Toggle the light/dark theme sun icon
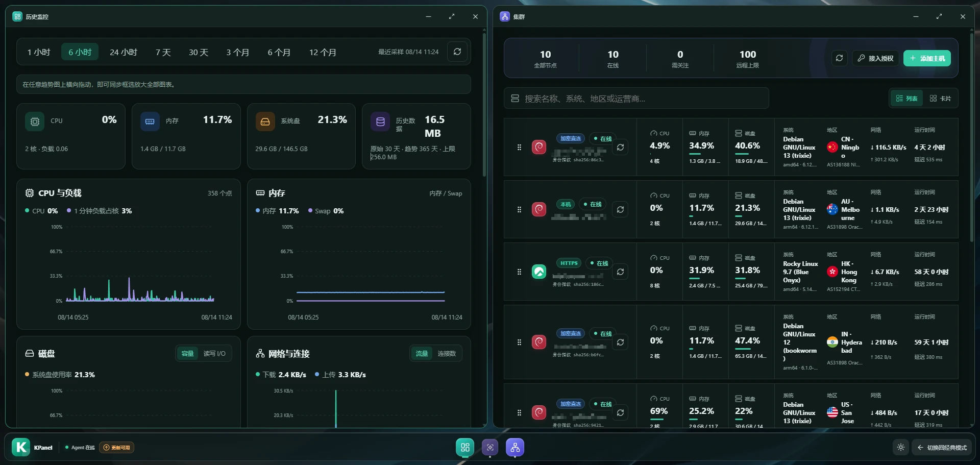Viewport: 980px width, 465px height. [901, 447]
